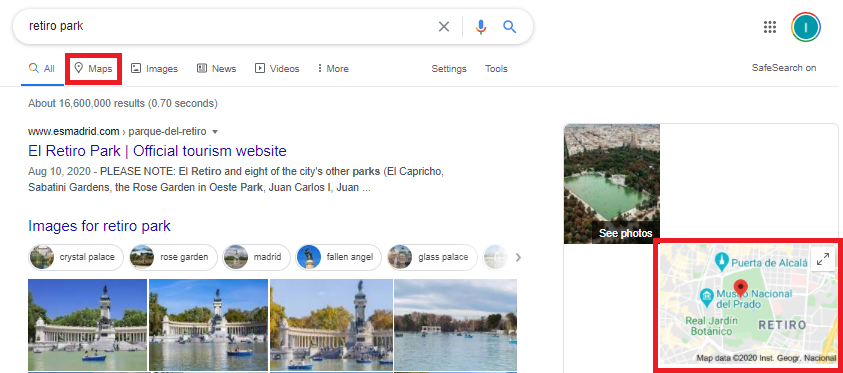Click the About 16,600,000 results text
The height and width of the screenshot is (373, 843).
point(123,103)
